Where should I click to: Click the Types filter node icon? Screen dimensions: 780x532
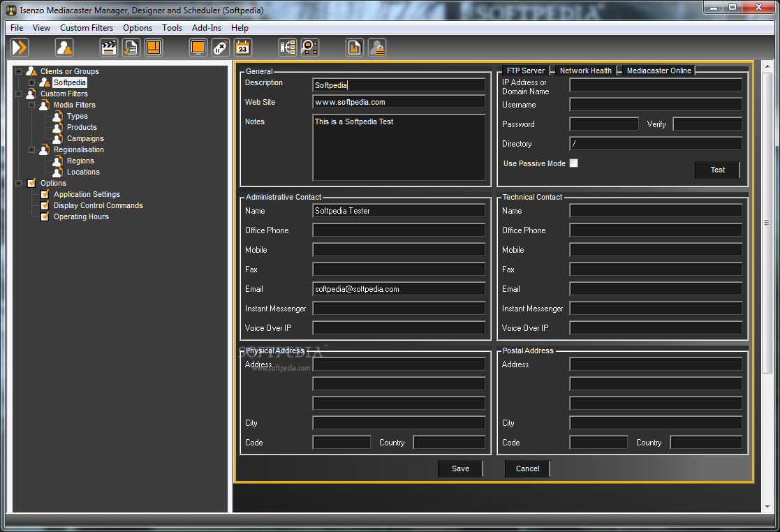[58, 116]
